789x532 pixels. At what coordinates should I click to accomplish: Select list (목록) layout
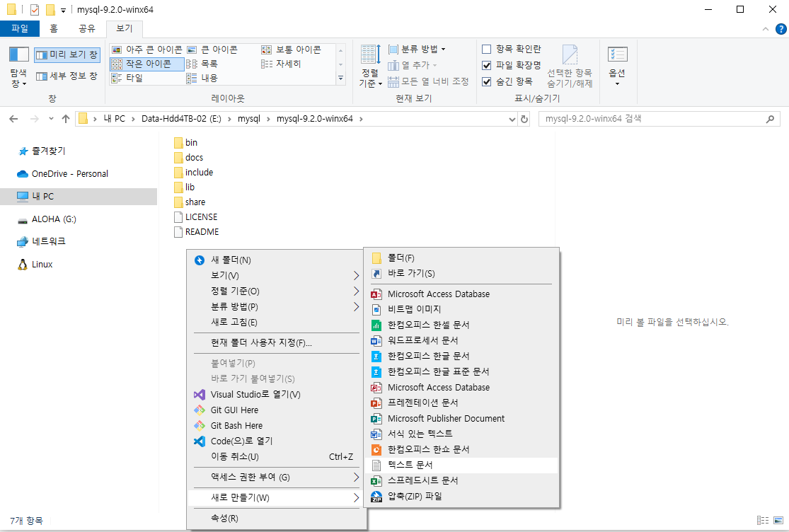[202, 64]
